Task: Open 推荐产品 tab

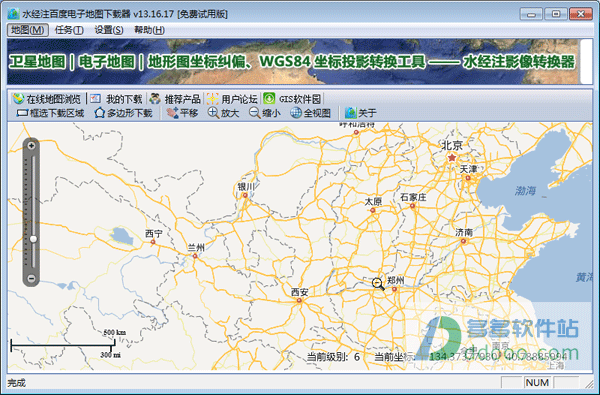Action: (x=175, y=99)
